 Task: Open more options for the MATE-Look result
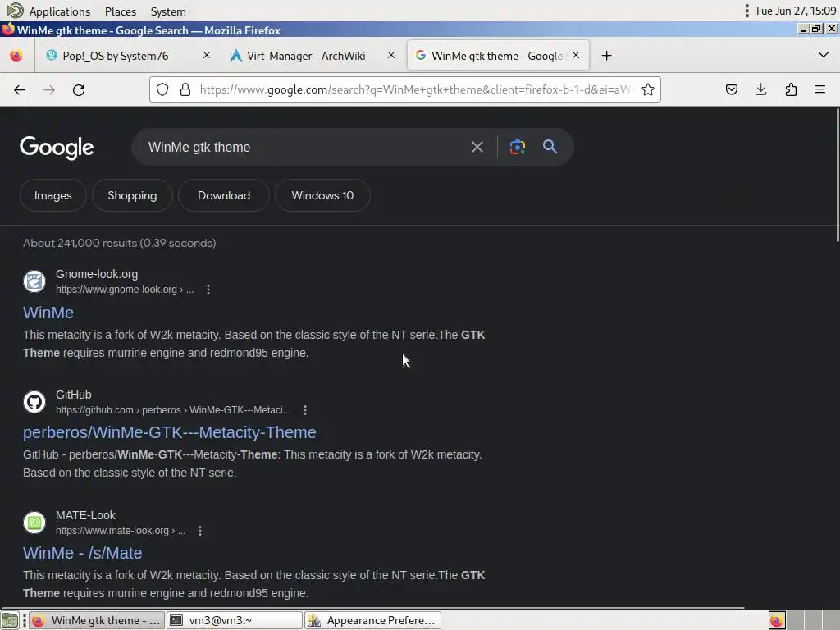coord(200,531)
